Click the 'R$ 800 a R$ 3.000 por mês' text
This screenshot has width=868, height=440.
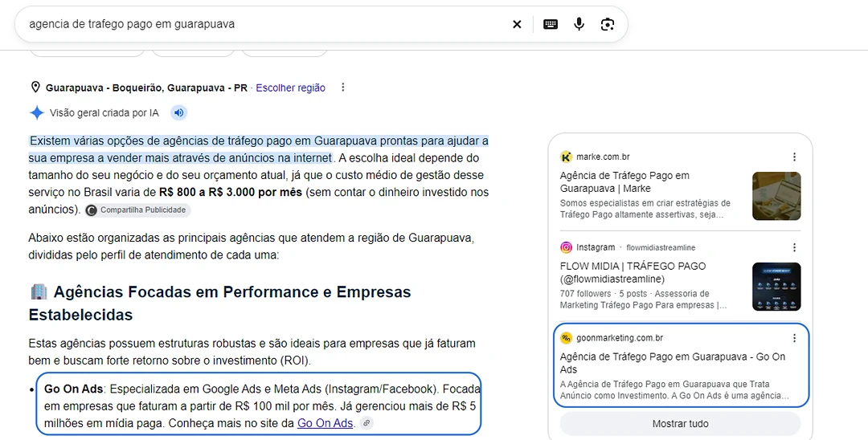point(231,193)
